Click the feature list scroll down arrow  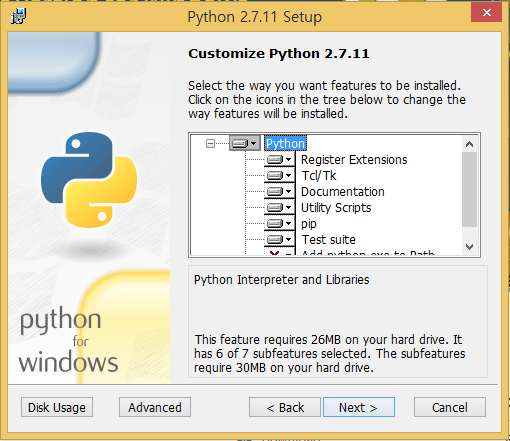[470, 247]
